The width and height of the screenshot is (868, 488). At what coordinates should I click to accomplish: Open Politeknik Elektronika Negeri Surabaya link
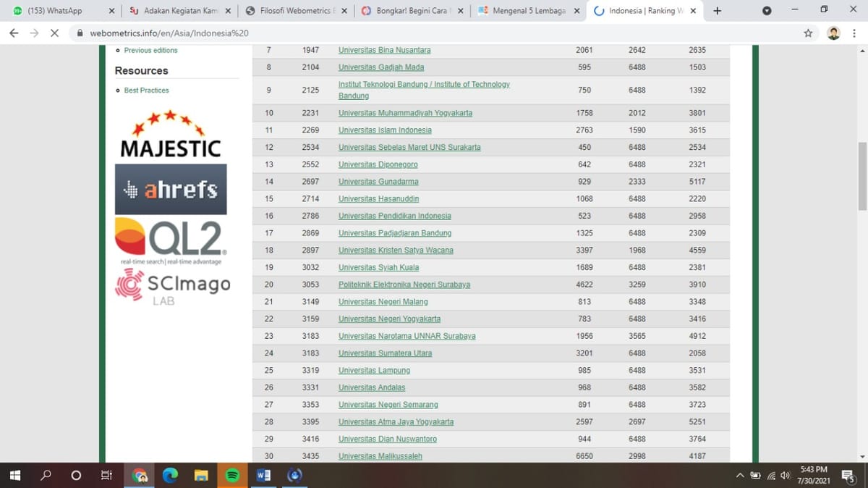[x=404, y=285]
